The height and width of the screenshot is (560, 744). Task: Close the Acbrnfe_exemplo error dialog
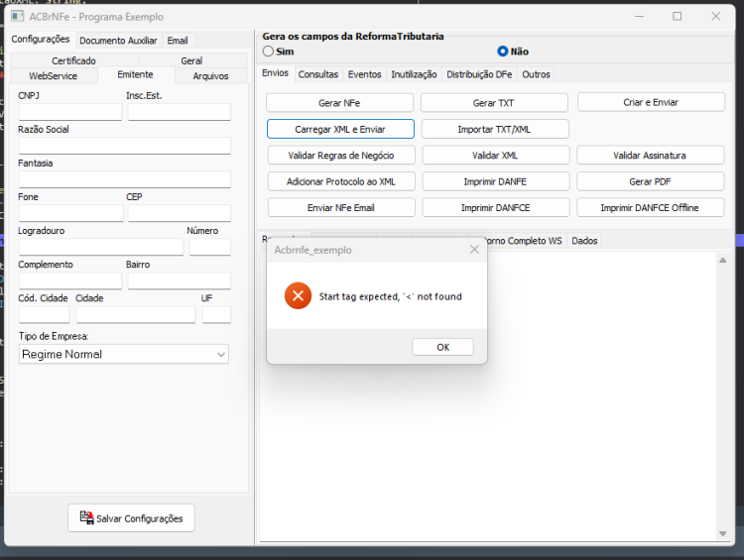(x=474, y=250)
